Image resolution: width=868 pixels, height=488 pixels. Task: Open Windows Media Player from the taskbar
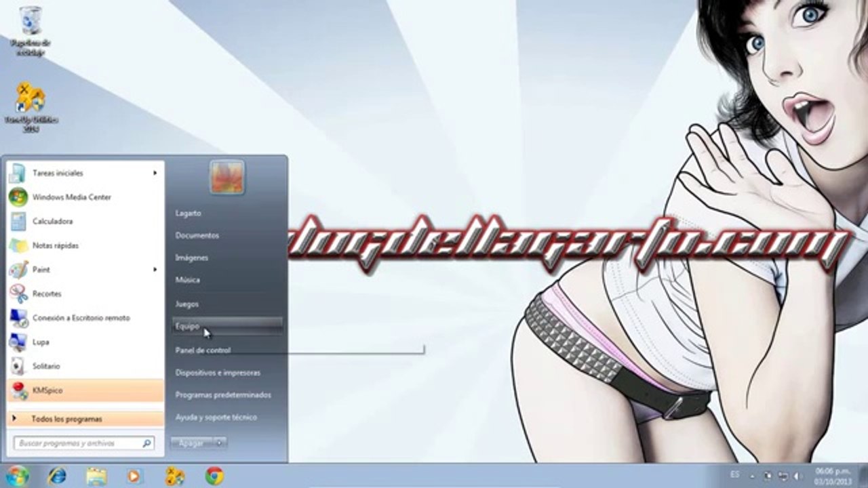(x=134, y=476)
